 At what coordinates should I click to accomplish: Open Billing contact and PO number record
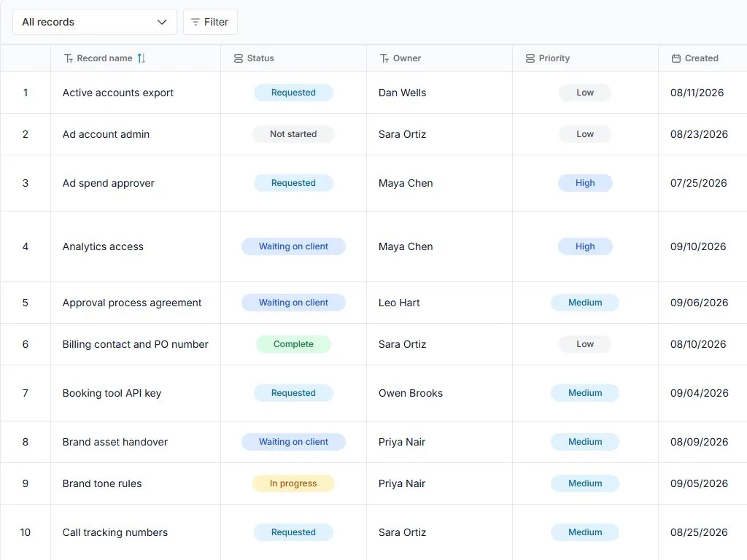[135, 344]
